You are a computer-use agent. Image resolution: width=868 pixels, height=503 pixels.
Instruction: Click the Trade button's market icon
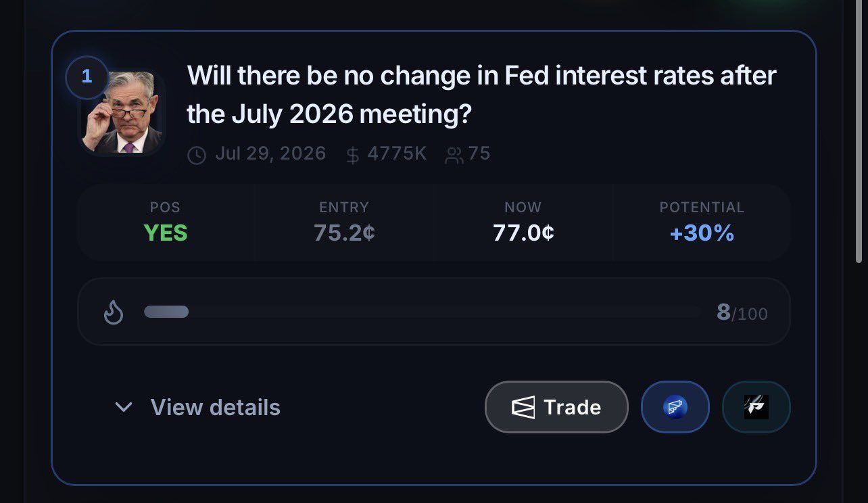[523, 407]
